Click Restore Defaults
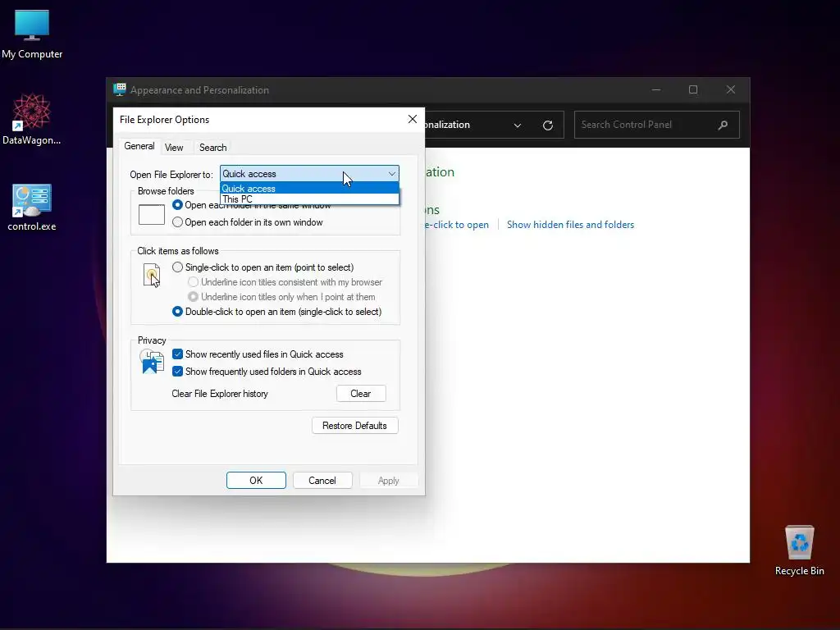 tap(354, 426)
